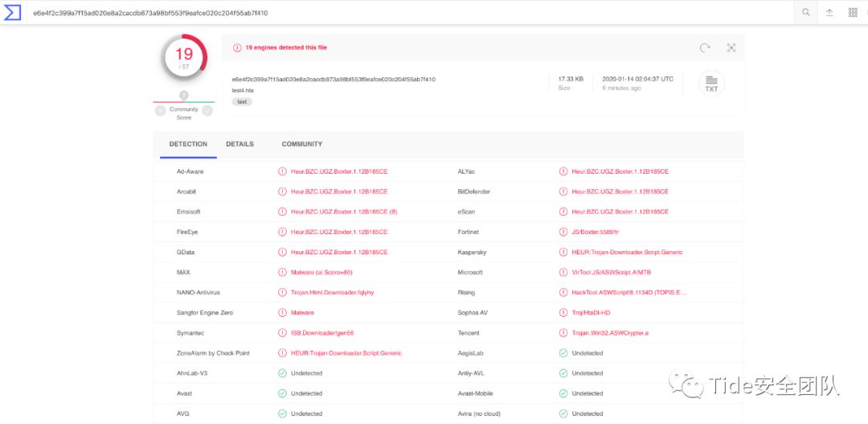The width and height of the screenshot is (868, 424).
Task: Click the Avast-Mobile engine name
Action: coord(475,393)
